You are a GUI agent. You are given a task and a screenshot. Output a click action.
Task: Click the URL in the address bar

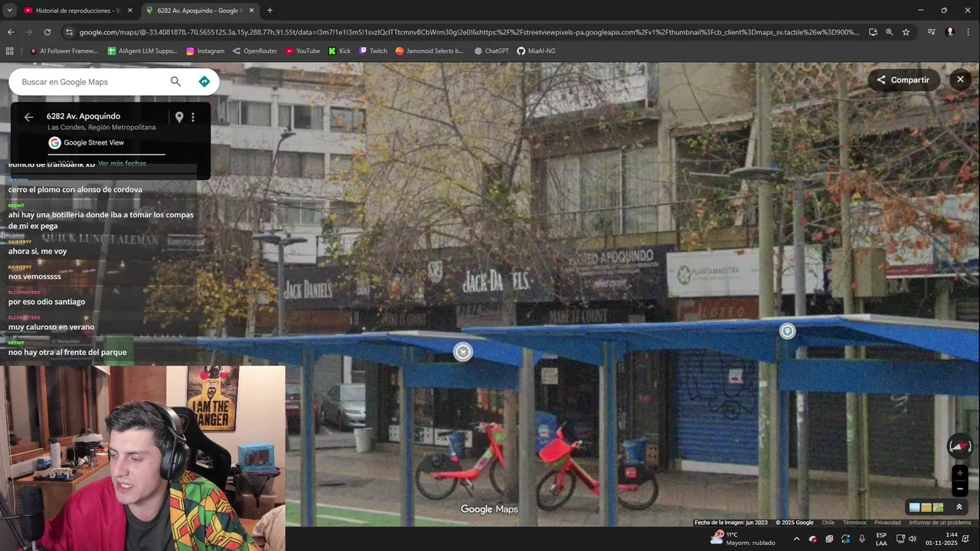(x=469, y=32)
